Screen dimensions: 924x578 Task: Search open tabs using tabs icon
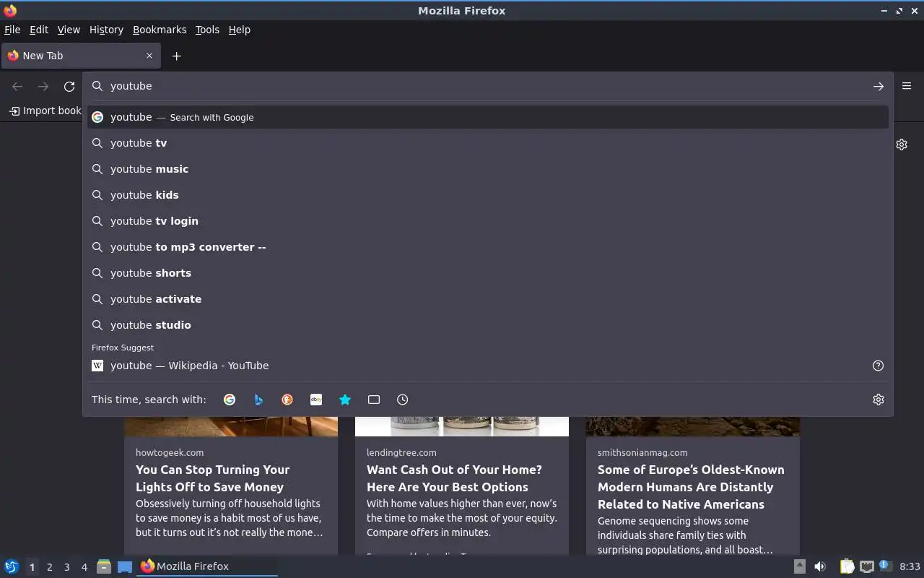point(374,400)
